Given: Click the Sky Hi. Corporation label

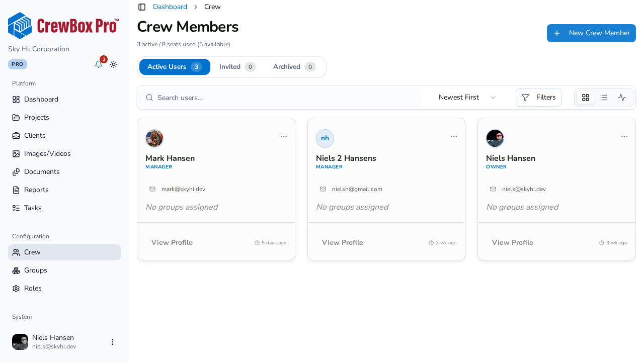Looking at the screenshot, I should tap(39, 49).
